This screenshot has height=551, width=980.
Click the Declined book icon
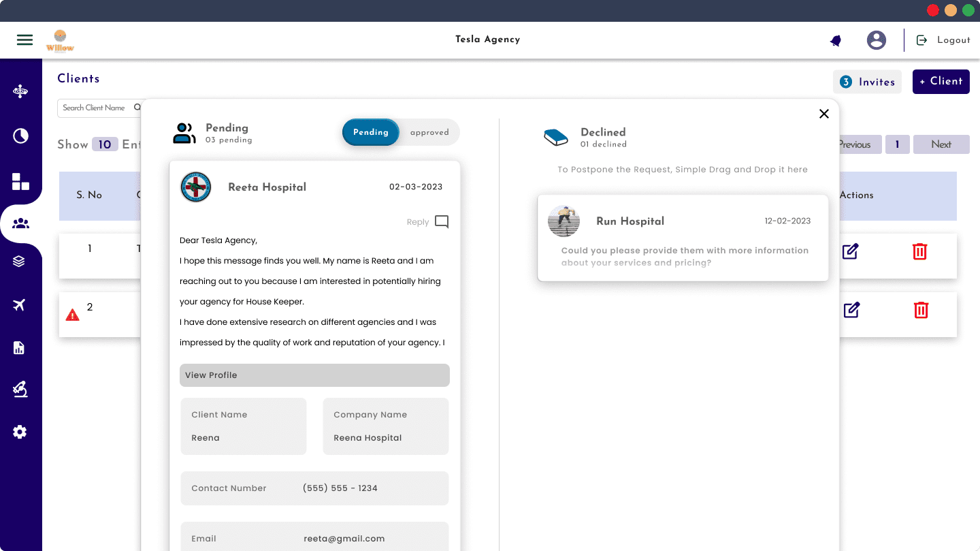tap(556, 138)
